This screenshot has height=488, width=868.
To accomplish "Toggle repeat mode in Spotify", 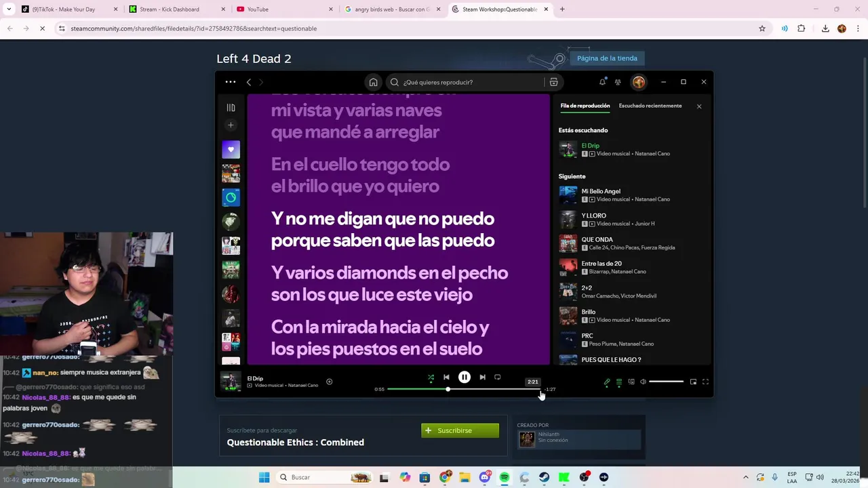I will pyautogui.click(x=498, y=377).
